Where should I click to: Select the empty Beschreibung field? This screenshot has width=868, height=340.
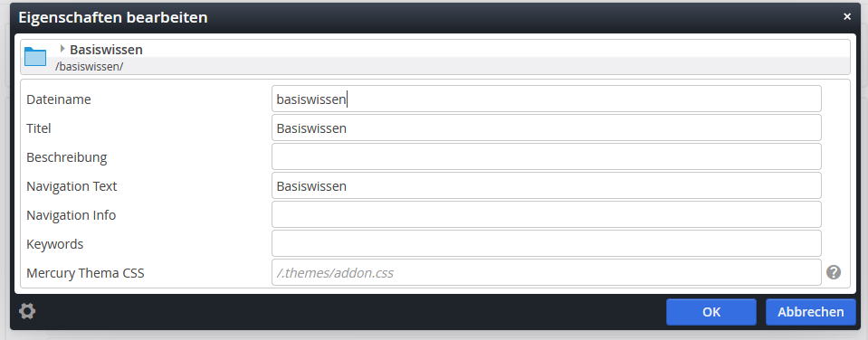coord(547,156)
